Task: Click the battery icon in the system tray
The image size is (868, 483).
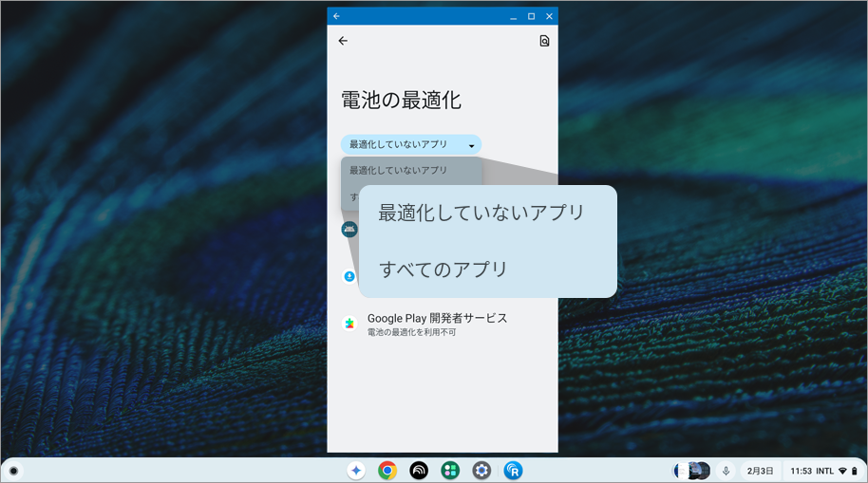Action: 854,472
